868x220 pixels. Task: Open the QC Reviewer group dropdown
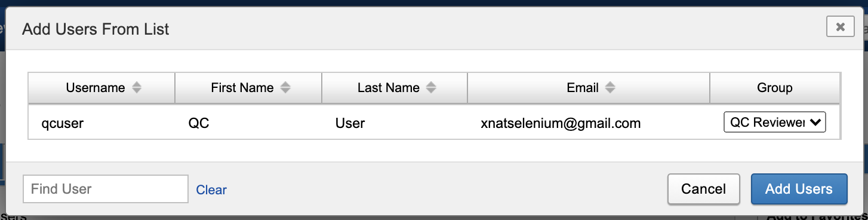click(x=774, y=123)
